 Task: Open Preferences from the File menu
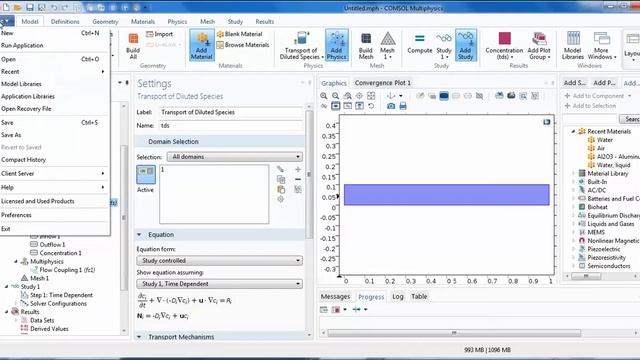coord(53,215)
